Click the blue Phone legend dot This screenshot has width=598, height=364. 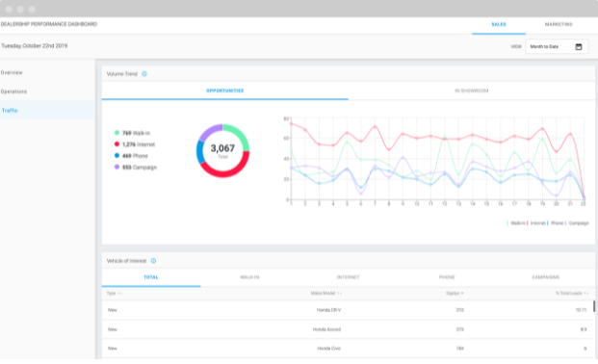coord(117,156)
